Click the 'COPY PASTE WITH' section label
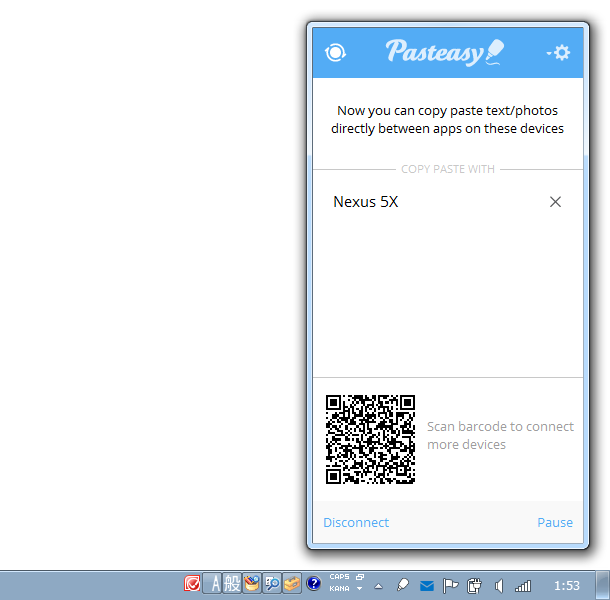Viewport: 610px width, 600px height. [x=448, y=169]
